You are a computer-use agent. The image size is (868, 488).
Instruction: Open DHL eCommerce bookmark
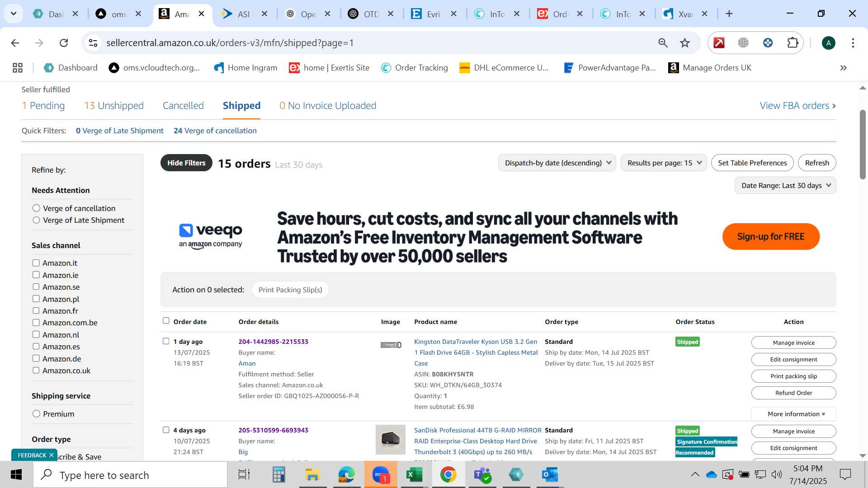click(504, 68)
